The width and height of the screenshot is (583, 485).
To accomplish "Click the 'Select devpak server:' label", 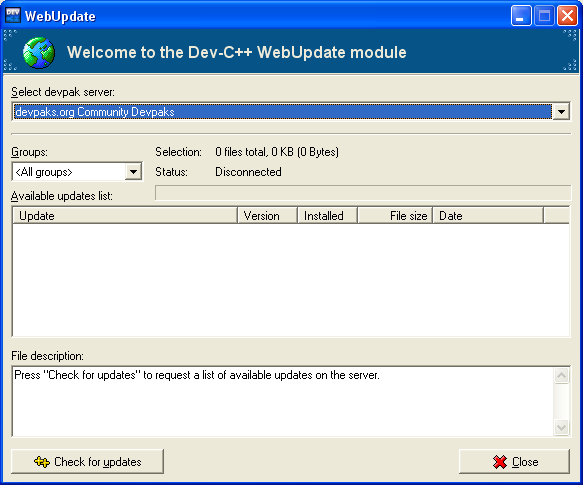I will 63,92.
